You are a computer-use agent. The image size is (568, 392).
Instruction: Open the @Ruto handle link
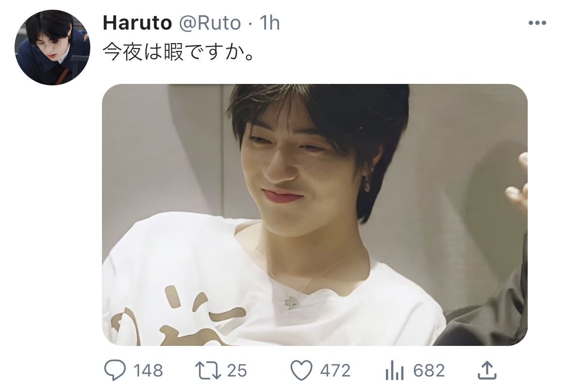[210, 23]
